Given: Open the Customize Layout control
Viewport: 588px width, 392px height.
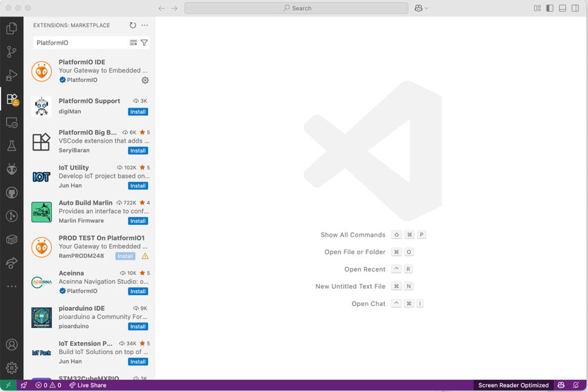Looking at the screenshot, I should (x=537, y=8).
